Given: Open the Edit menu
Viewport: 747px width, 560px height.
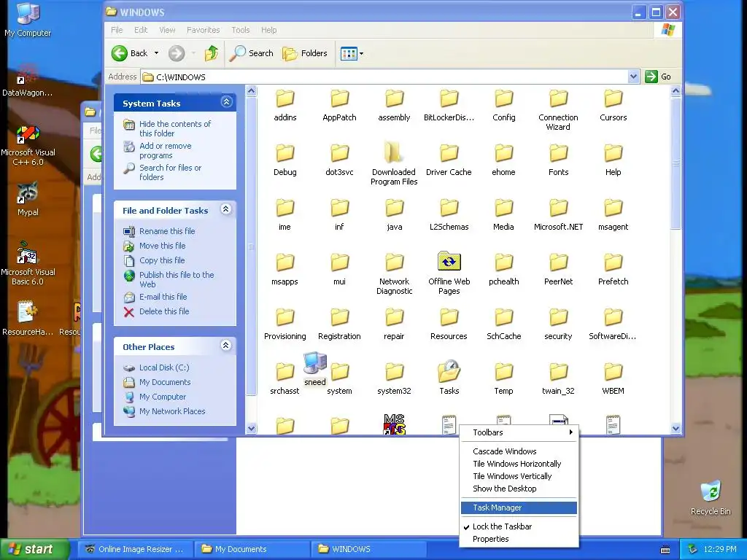Looking at the screenshot, I should coord(141,30).
